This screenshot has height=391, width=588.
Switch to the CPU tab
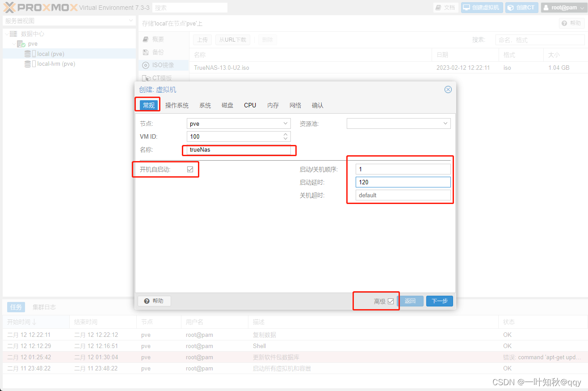coord(250,105)
